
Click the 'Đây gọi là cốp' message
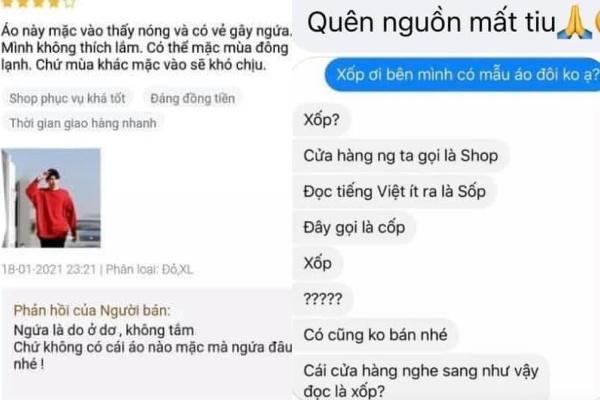(354, 227)
